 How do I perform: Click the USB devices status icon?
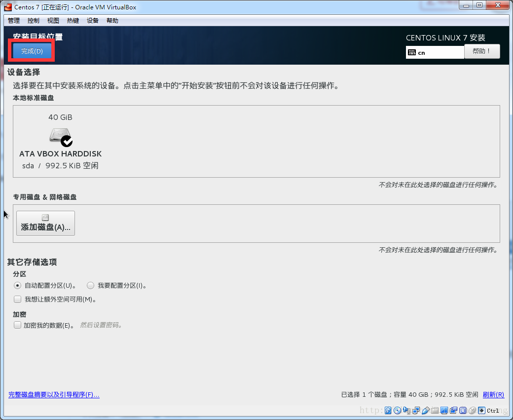(x=426, y=410)
